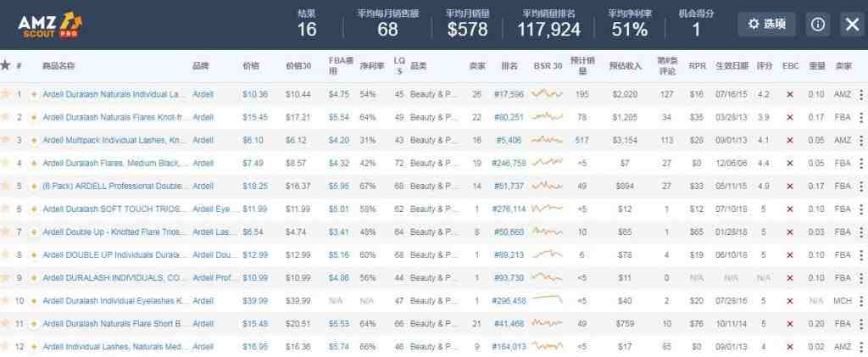This screenshot has height=357, width=868.
Task: Expand row 11 with the plus icon
Action: tap(34, 324)
